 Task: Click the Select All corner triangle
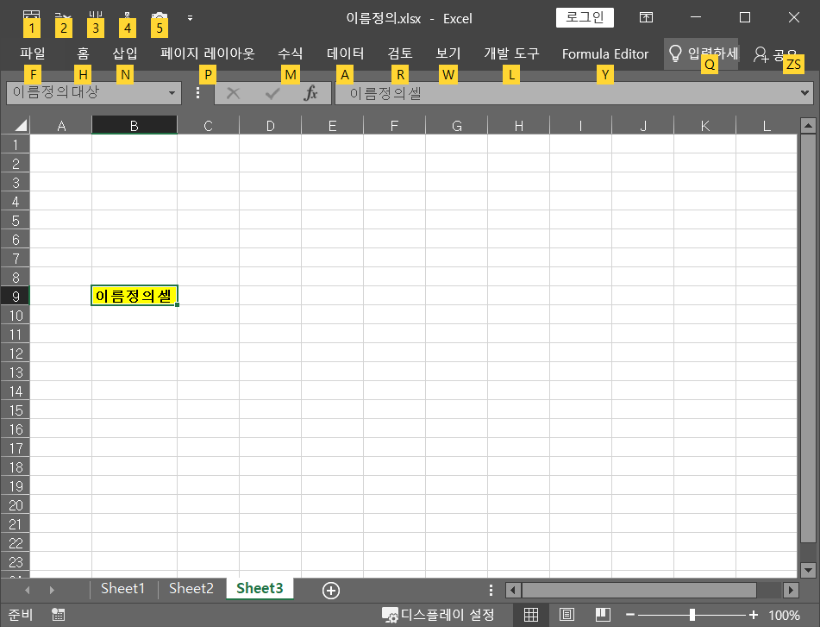pyautogui.click(x=15, y=125)
